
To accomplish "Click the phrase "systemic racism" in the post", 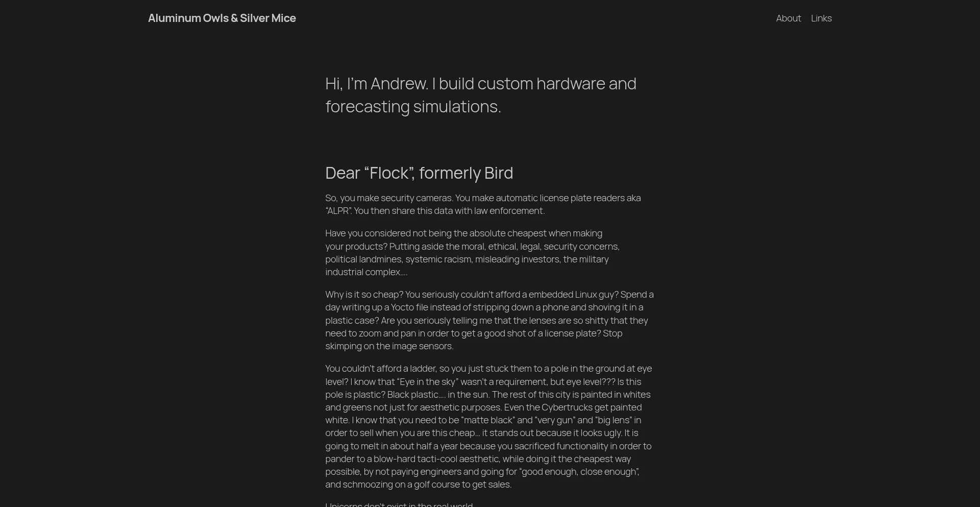I will coord(439,259).
